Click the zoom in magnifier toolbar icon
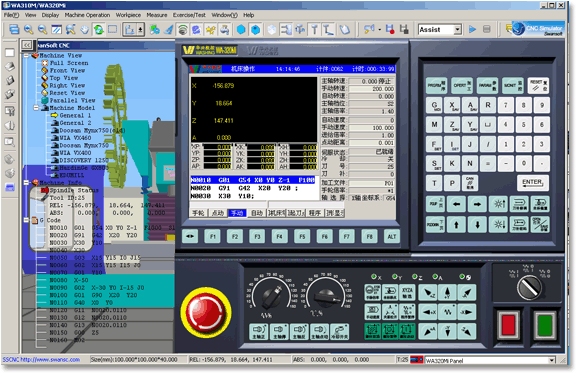583x377 pixels. pos(28,29)
